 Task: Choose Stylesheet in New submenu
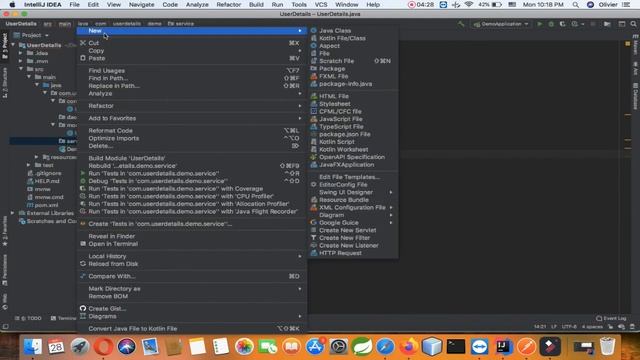(x=353, y=104)
